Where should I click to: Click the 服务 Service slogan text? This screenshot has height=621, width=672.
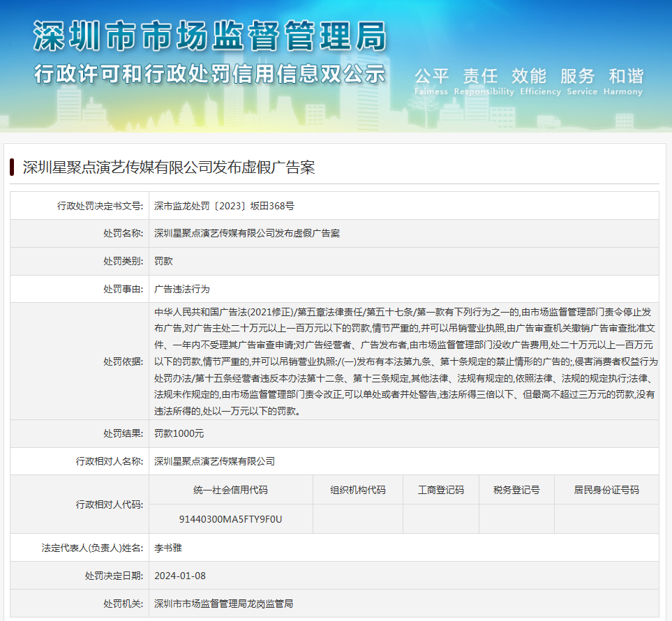[577, 81]
